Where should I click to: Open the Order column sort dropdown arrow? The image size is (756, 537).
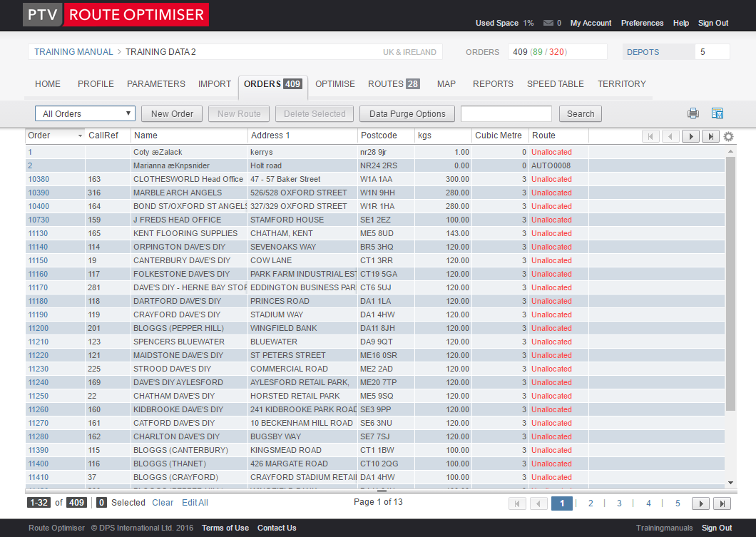click(x=80, y=136)
